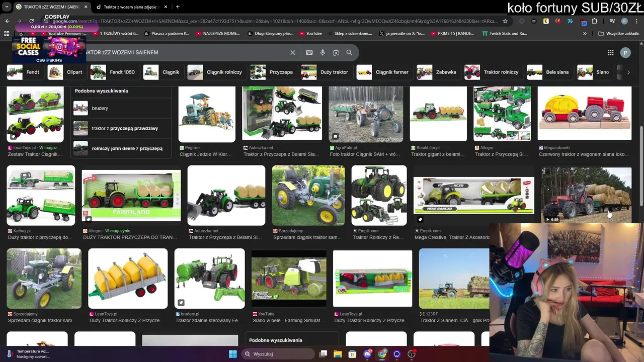Viewport: 644px width, 362px height.
Task: Open the Apps grid shortcut in bookmarks bar
Action: pos(7,34)
